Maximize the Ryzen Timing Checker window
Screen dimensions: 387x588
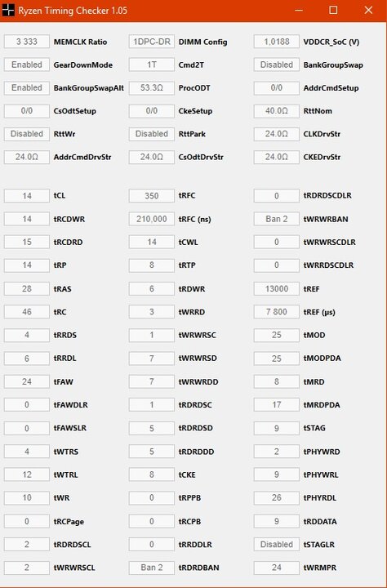click(x=333, y=10)
